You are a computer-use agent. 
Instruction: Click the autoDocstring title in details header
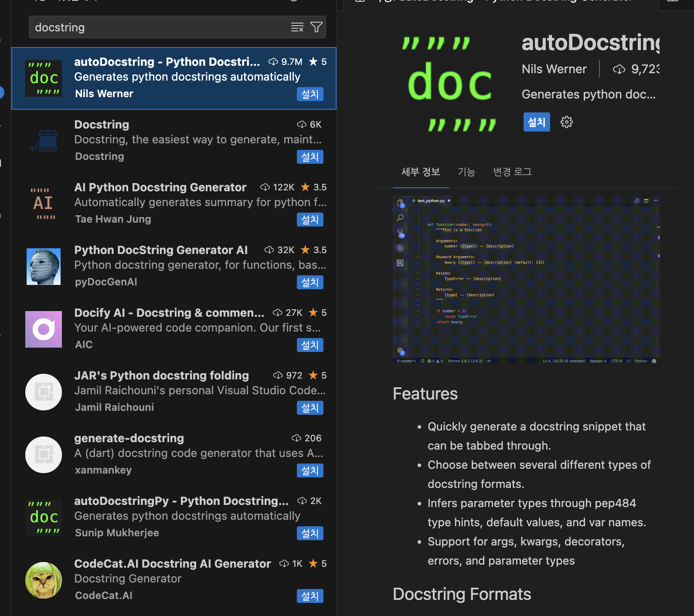591,43
